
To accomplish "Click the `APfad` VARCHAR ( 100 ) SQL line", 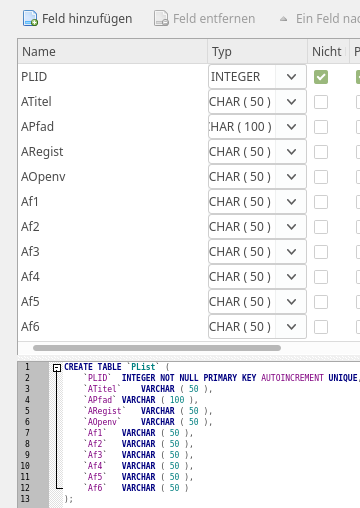I will point(140,400).
